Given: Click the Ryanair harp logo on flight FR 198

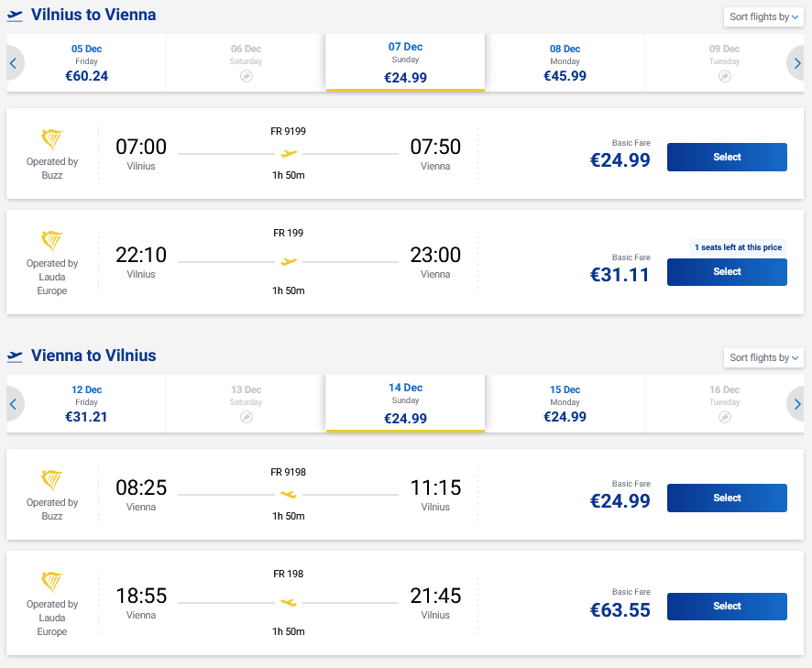Looking at the screenshot, I should (x=52, y=582).
